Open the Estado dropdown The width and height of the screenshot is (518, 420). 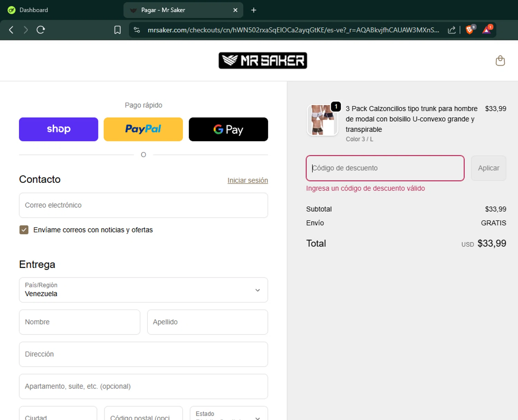coord(229,414)
